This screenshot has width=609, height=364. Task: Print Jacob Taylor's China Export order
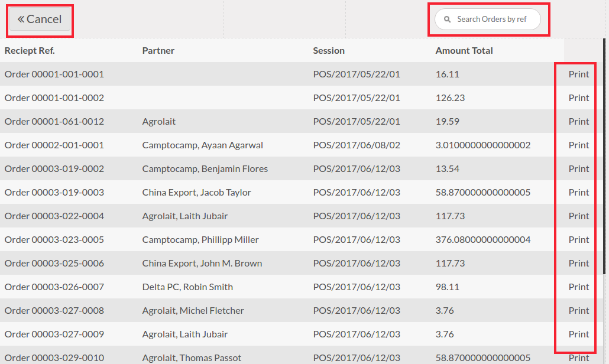(579, 193)
